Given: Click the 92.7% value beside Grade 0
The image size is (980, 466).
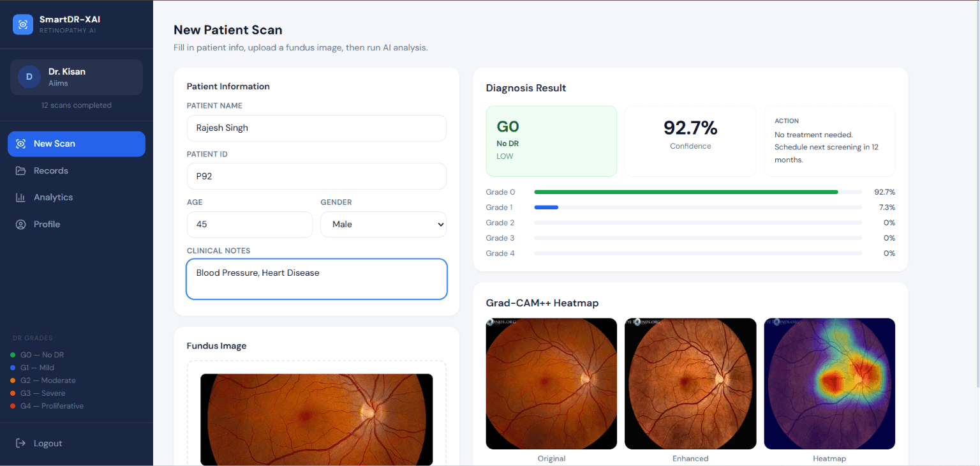Looking at the screenshot, I should click(884, 192).
